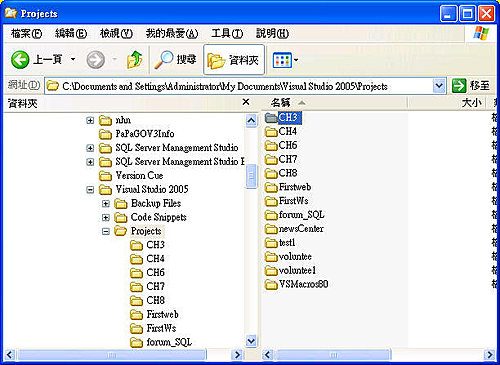Open the Tools (工具) menu
Image resolution: width=500 pixels, height=365 pixels.
click(x=227, y=33)
